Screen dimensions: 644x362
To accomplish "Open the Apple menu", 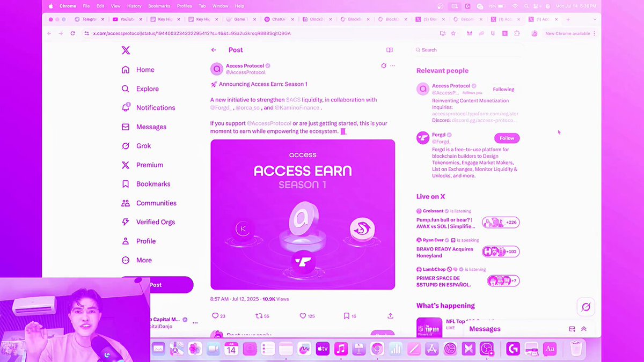I will [x=51, y=6].
